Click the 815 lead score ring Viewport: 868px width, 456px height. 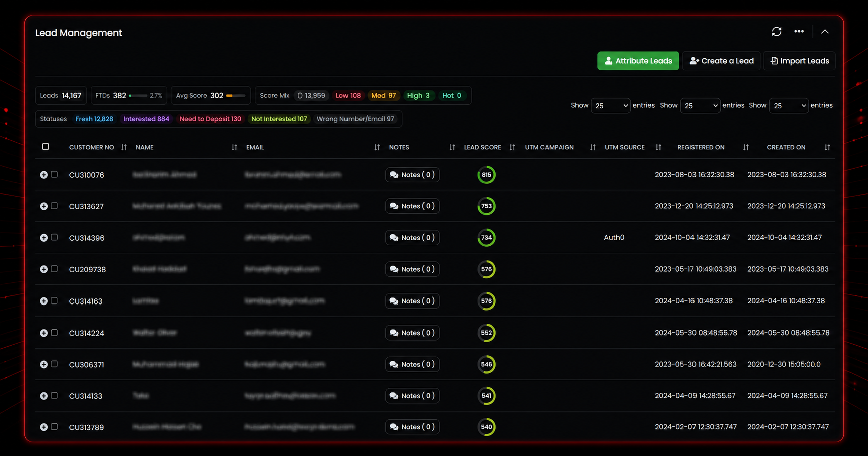tap(486, 175)
